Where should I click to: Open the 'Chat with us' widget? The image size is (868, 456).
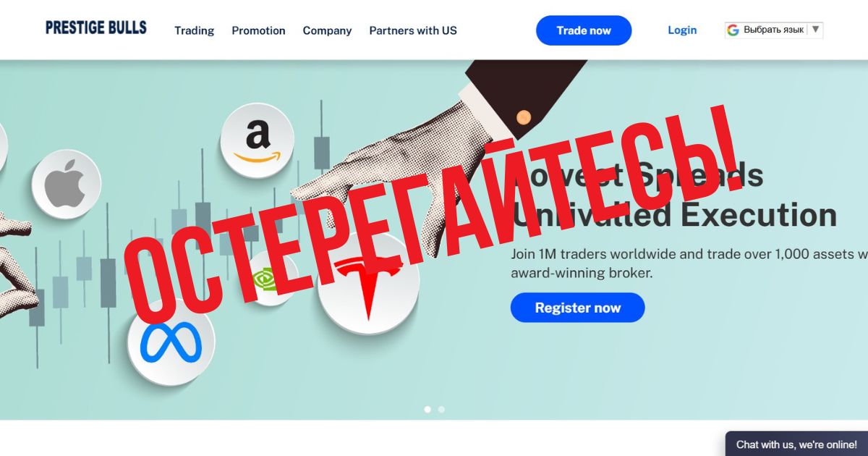(x=796, y=444)
